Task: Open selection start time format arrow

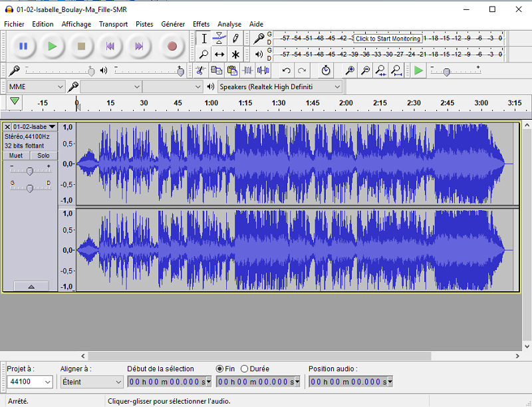Action: click(x=208, y=382)
